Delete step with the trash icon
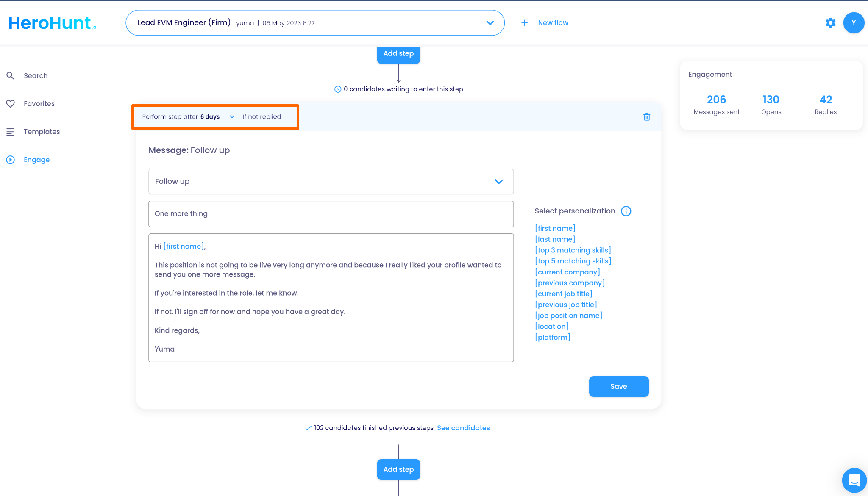 point(647,117)
